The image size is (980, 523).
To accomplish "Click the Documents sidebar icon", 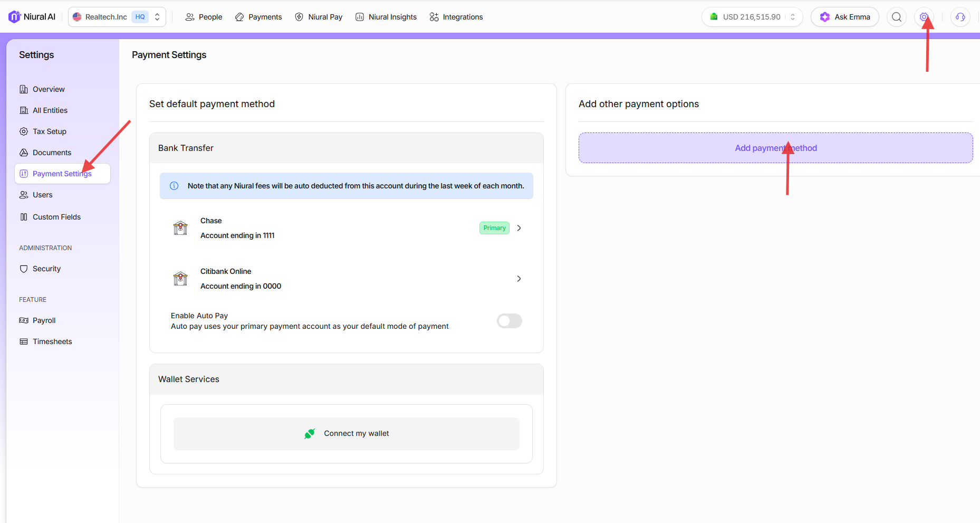I will (24, 153).
